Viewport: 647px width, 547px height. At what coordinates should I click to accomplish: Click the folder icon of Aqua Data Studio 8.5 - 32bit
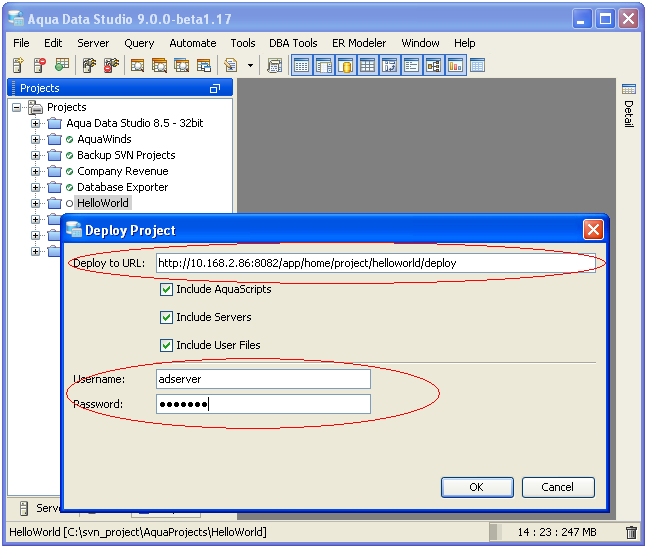point(54,123)
